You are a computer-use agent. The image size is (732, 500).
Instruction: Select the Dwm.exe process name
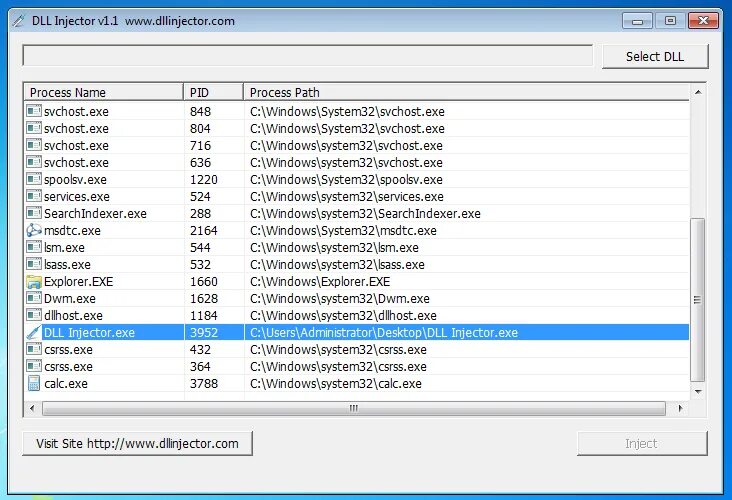pyautogui.click(x=70, y=299)
